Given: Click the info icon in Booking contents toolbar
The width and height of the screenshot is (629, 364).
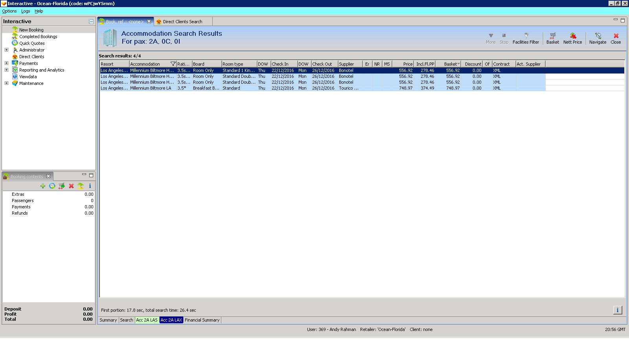Looking at the screenshot, I should click(90, 186).
